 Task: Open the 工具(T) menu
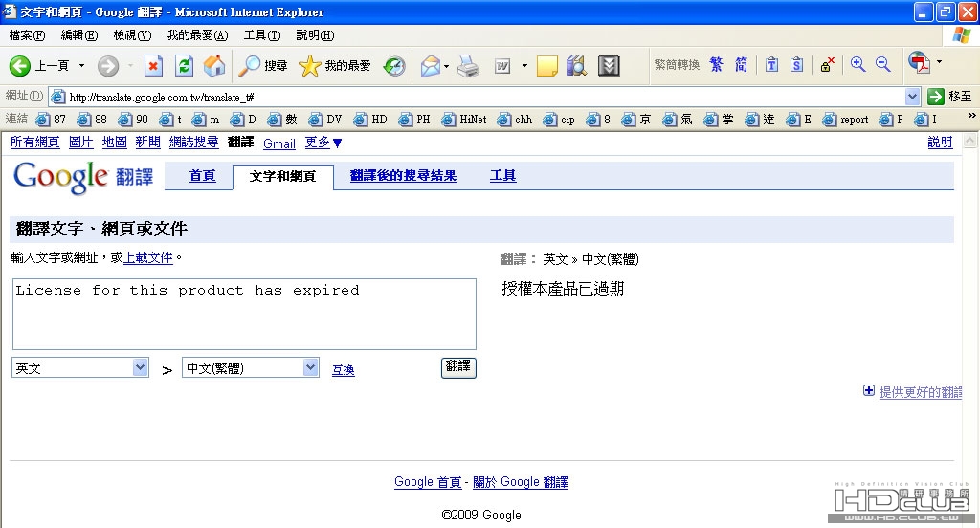pyautogui.click(x=262, y=35)
